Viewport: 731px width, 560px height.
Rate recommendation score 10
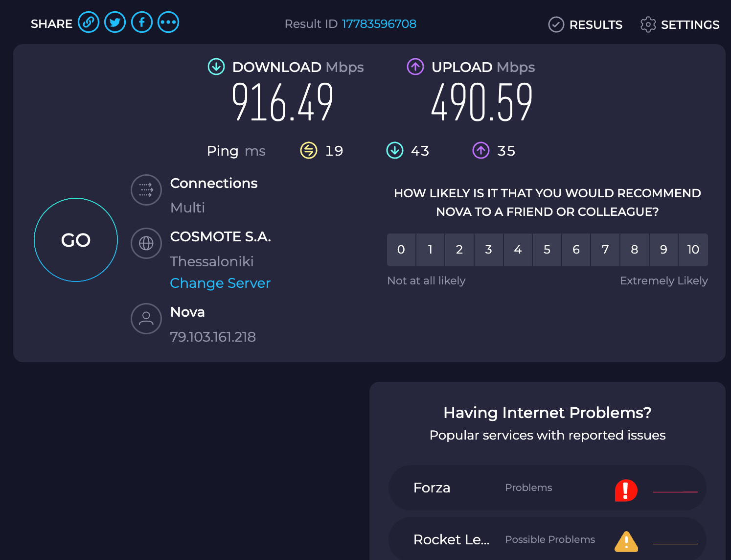693,250
